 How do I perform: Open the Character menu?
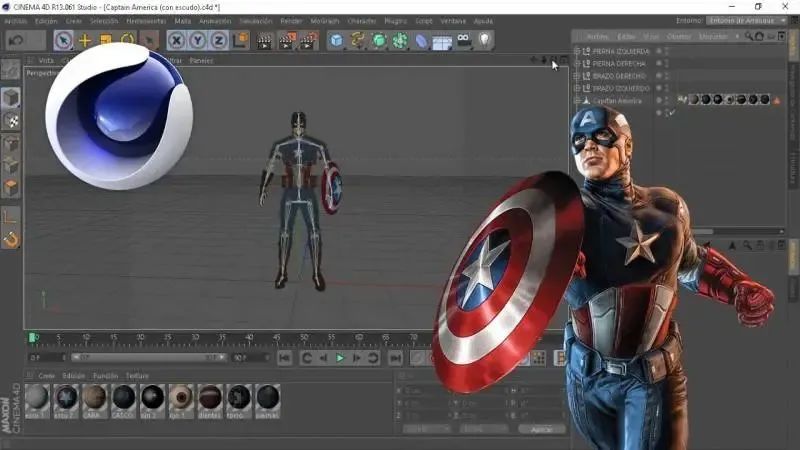362,21
